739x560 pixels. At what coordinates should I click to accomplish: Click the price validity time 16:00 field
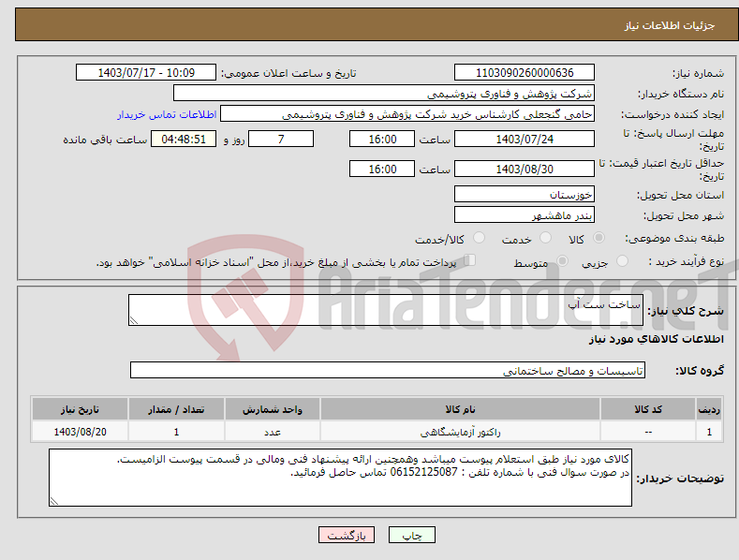coord(382,169)
